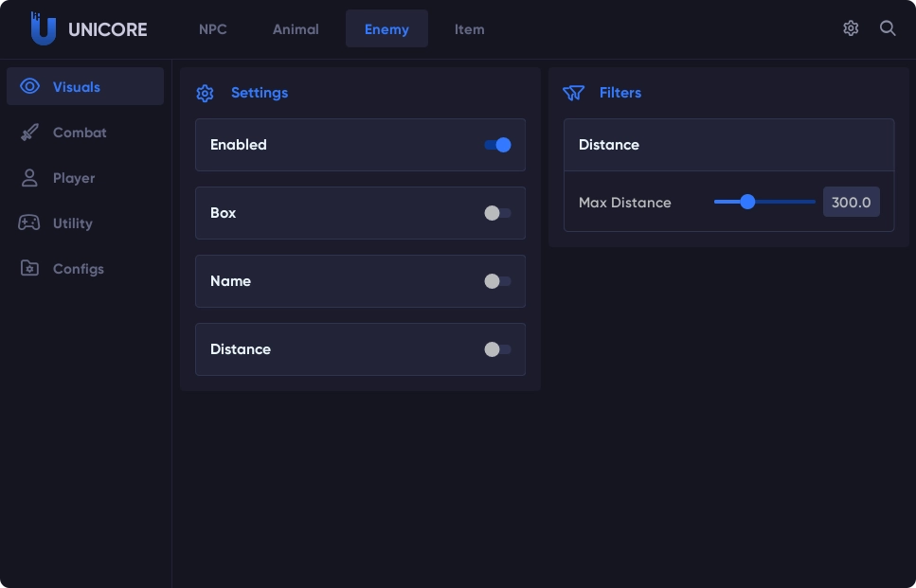Click the Filters funnel icon
This screenshot has height=588, width=916.
573,93
